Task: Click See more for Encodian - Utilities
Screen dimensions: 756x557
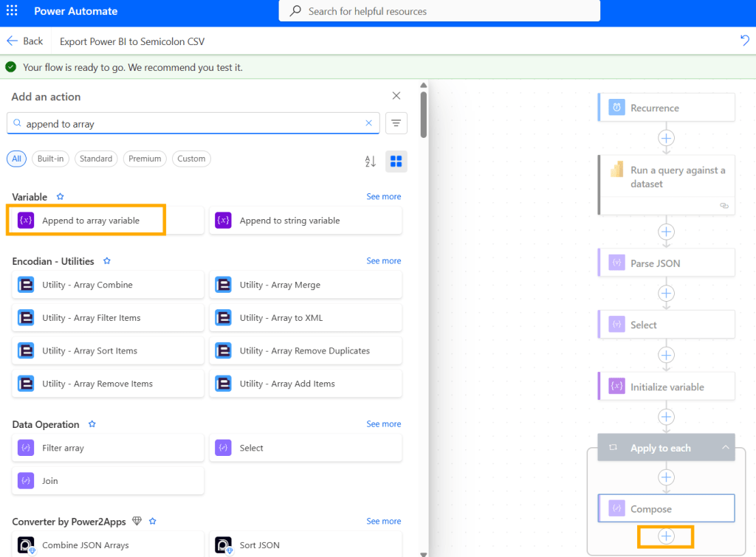Action: click(383, 261)
